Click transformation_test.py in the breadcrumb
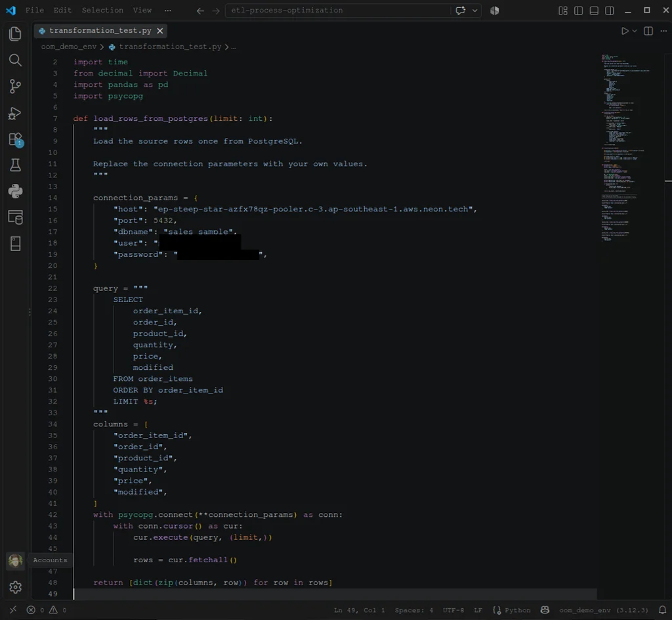 coord(170,47)
